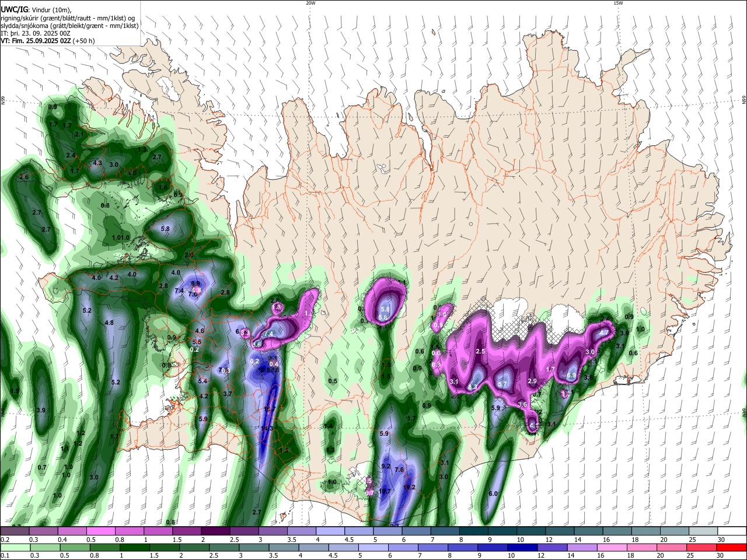The width and height of the screenshot is (747, 560).
Task: Pick the dark teal swatch labeled 8 in snow scale
Action: pyautogui.click(x=473, y=531)
